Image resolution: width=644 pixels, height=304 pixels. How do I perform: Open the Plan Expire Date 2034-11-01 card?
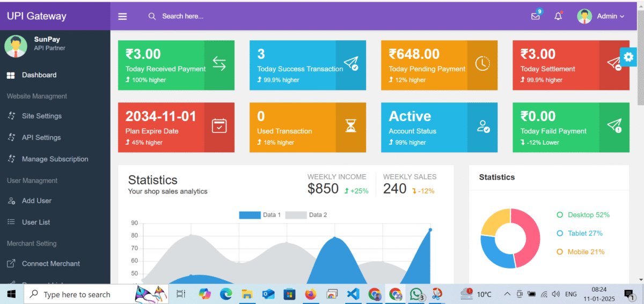176,127
